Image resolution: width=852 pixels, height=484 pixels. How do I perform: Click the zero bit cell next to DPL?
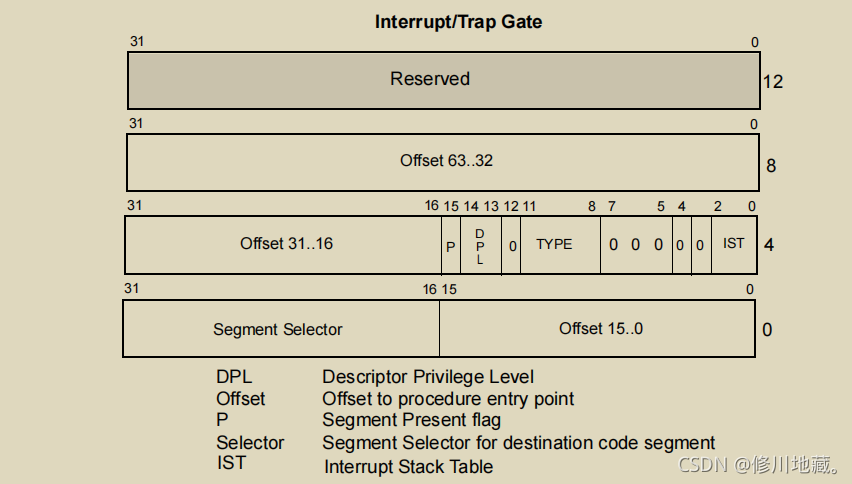[511, 245]
